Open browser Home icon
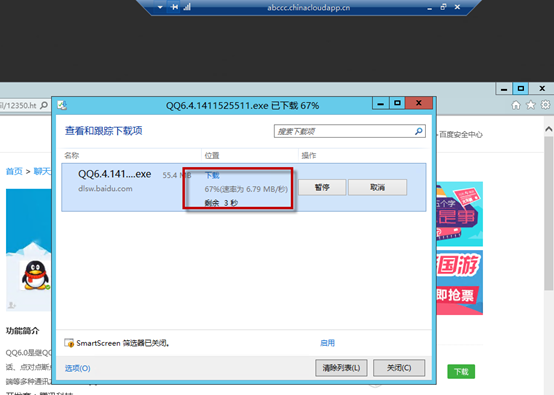Viewport: 554px width, 395px height. (x=516, y=105)
